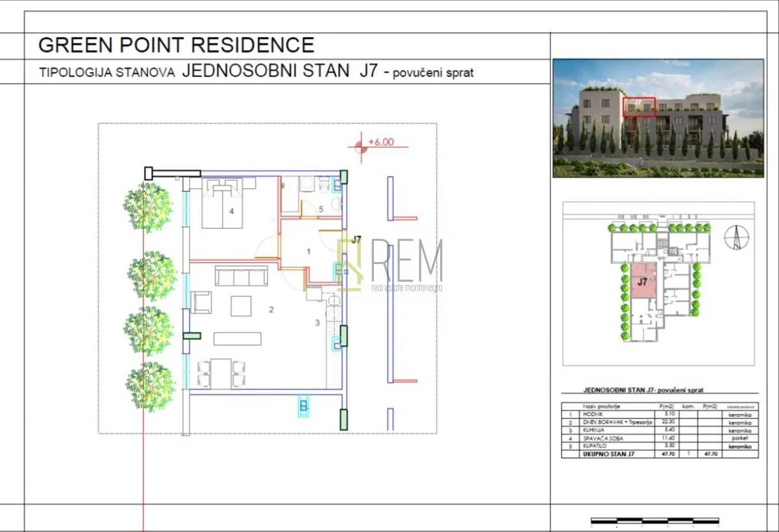The width and height of the screenshot is (779, 532).
Task: Click the HODNIK table row name
Action: (x=593, y=415)
